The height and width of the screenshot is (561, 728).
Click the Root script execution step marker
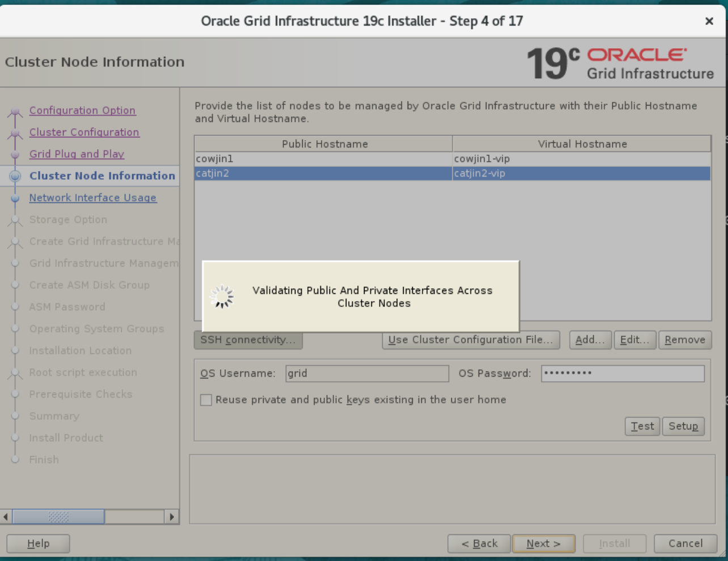coord(15,373)
